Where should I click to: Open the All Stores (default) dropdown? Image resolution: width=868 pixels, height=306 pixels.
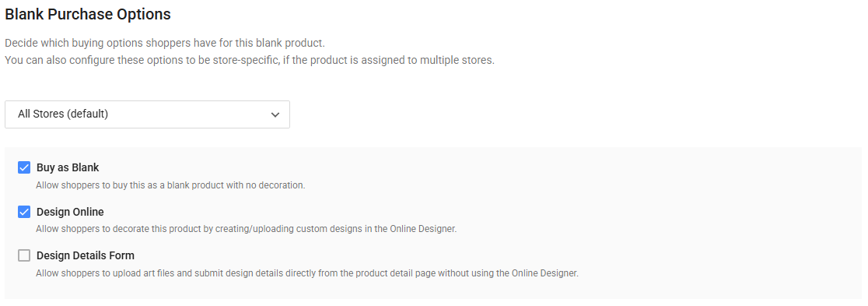(x=147, y=114)
